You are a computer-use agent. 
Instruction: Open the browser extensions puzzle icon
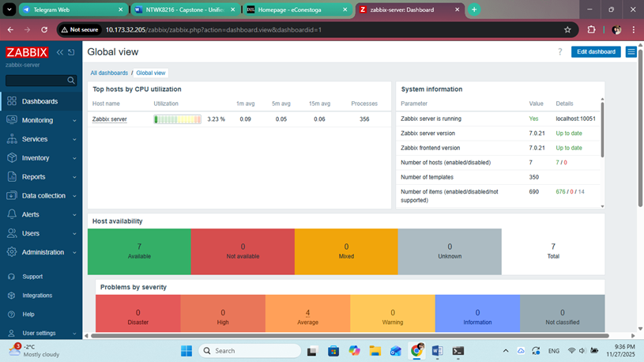click(591, 29)
